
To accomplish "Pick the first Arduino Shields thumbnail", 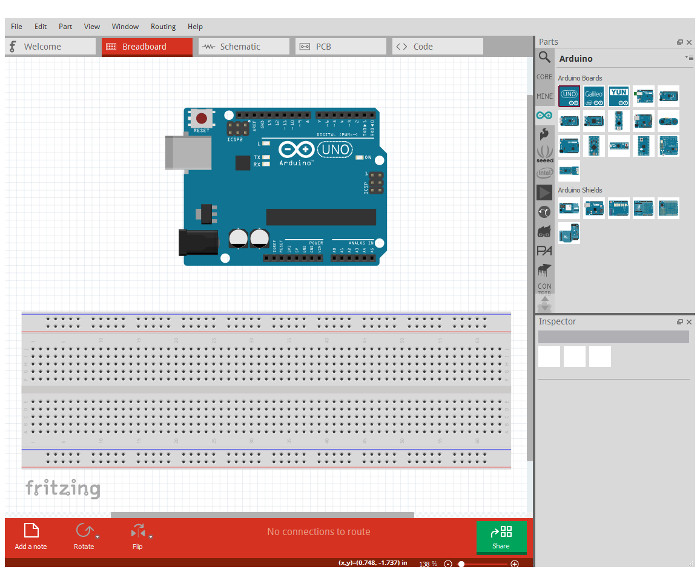I will tap(569, 208).
